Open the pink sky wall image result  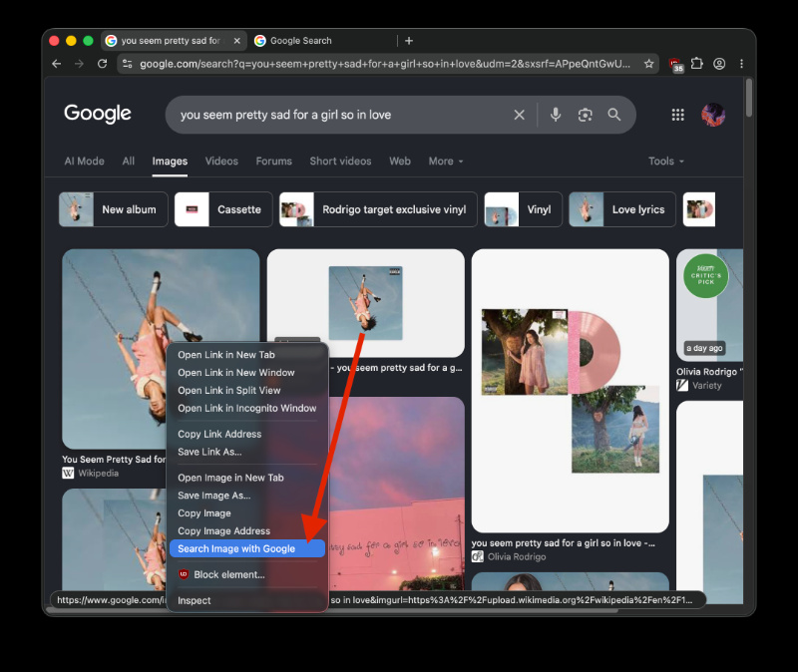397,494
